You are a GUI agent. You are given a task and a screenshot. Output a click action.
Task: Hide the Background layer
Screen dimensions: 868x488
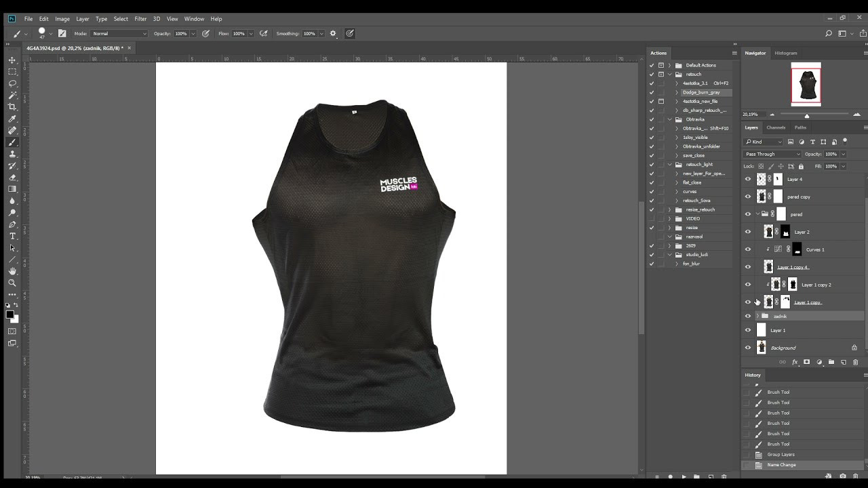coord(748,348)
